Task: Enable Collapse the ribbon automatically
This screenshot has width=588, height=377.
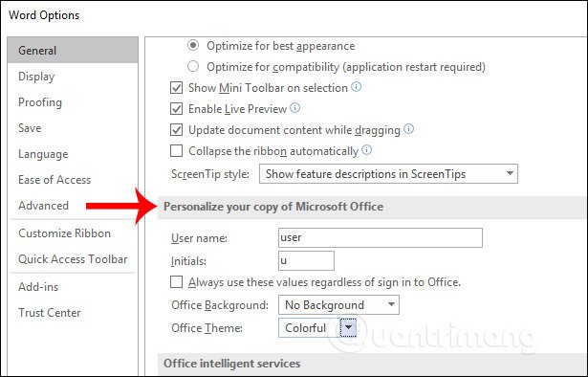Action: (x=176, y=151)
